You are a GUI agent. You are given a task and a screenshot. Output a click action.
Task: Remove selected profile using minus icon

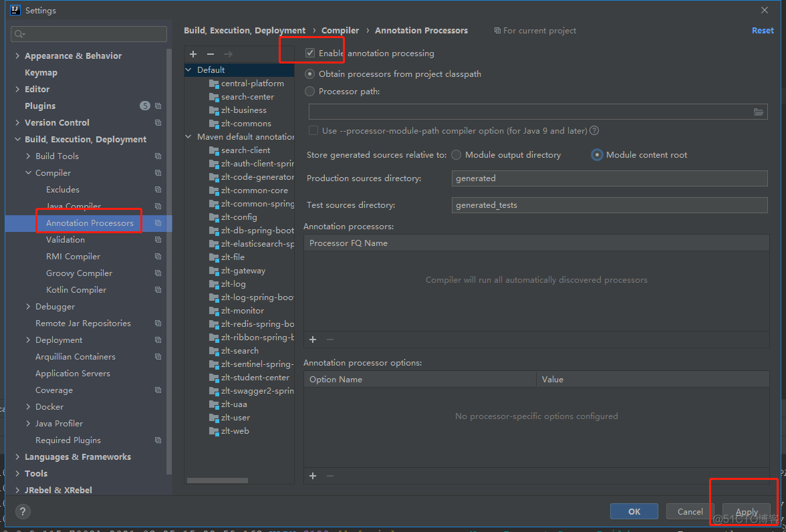[210, 54]
